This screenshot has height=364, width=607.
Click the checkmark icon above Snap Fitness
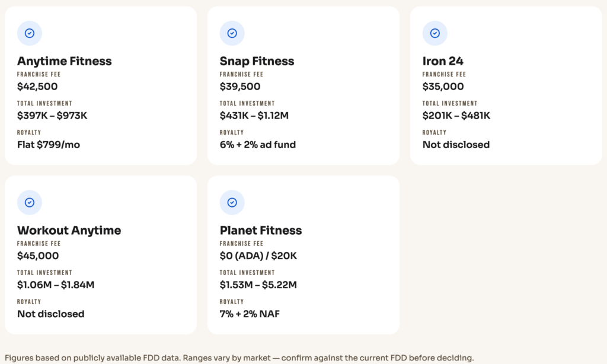[x=232, y=33]
